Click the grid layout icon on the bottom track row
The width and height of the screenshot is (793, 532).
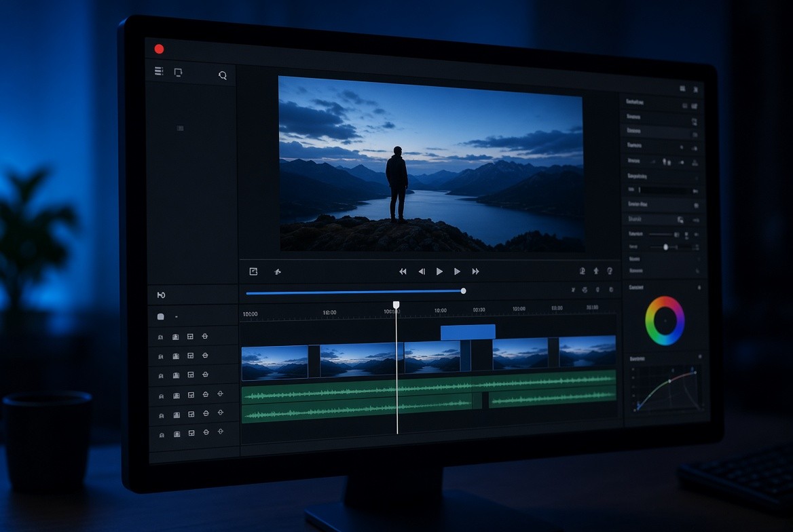(191, 433)
